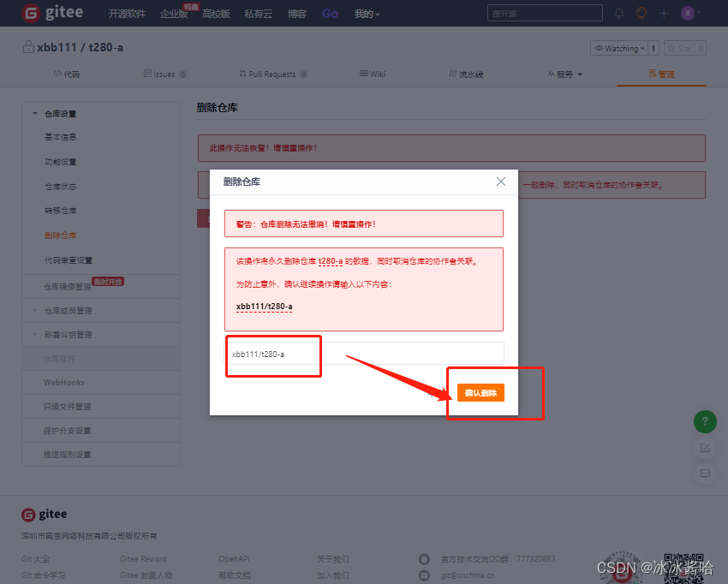Open 只读文件管理 in sidebar
728x584 pixels.
pyautogui.click(x=68, y=407)
